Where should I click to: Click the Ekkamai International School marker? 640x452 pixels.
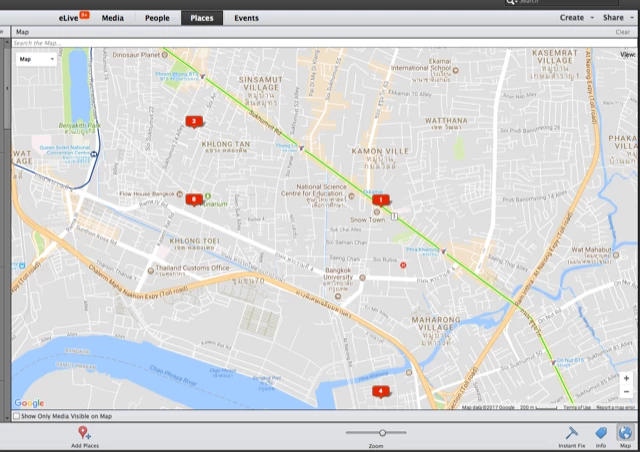pos(456,70)
